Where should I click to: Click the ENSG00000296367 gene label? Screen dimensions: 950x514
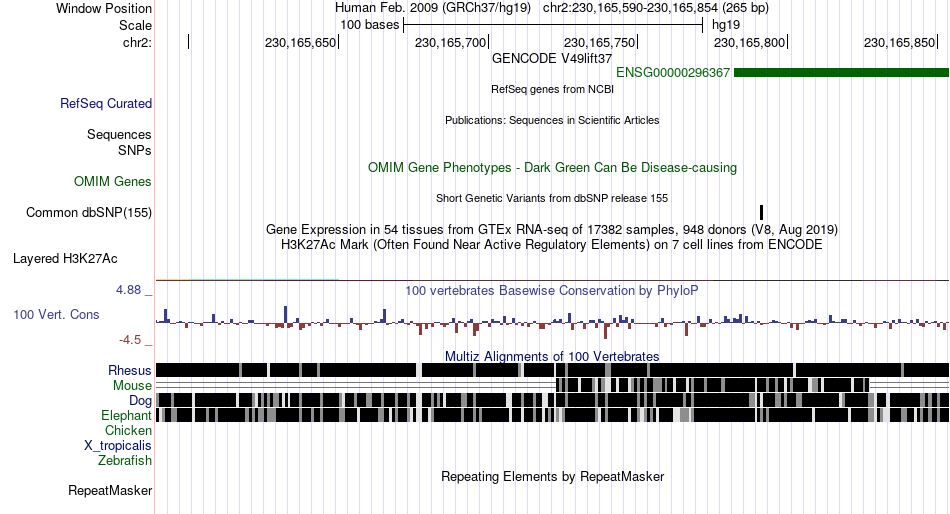click(x=673, y=73)
